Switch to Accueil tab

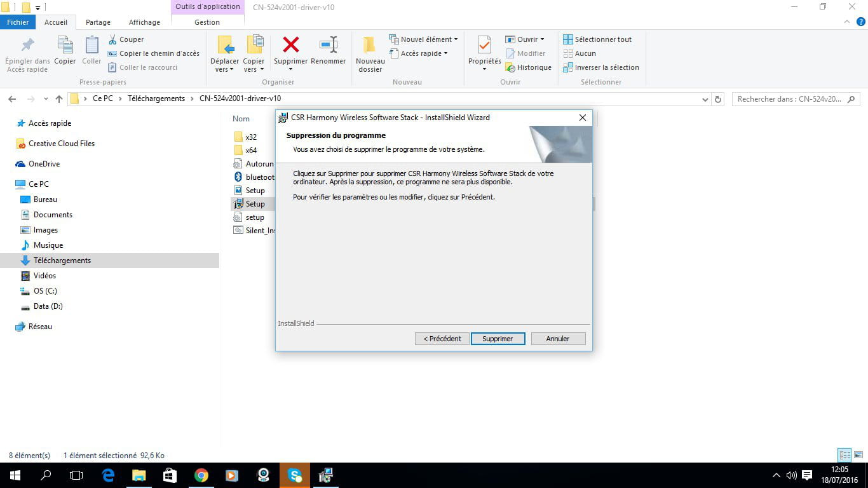click(x=56, y=22)
